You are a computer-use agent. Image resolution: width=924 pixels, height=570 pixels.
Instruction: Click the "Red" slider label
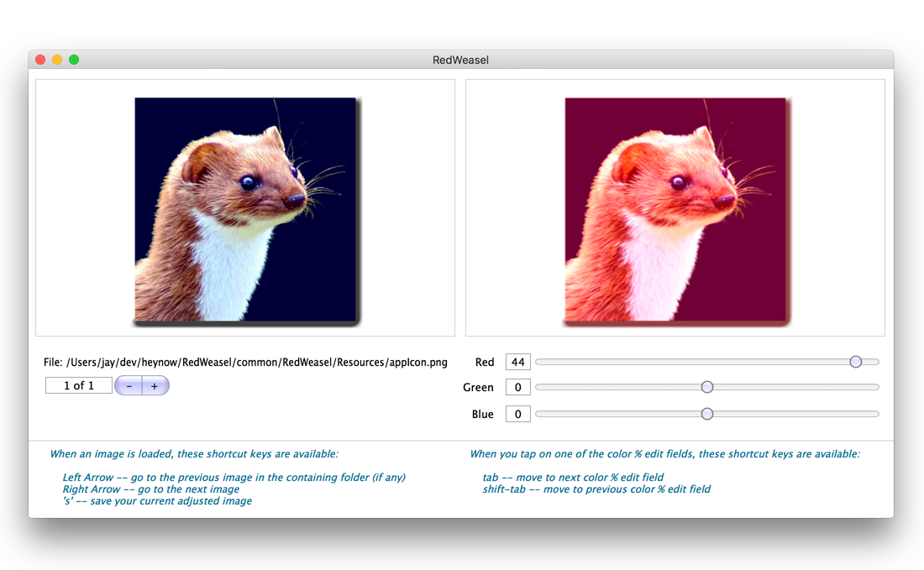(485, 363)
